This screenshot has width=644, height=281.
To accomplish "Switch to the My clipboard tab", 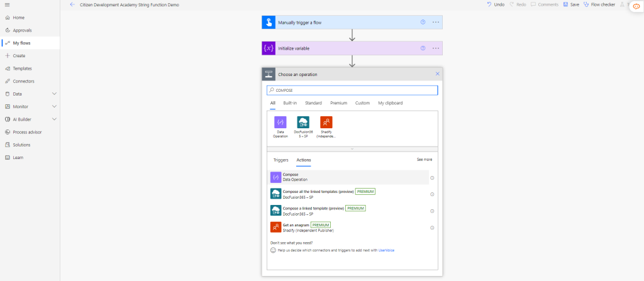I will coord(390,103).
